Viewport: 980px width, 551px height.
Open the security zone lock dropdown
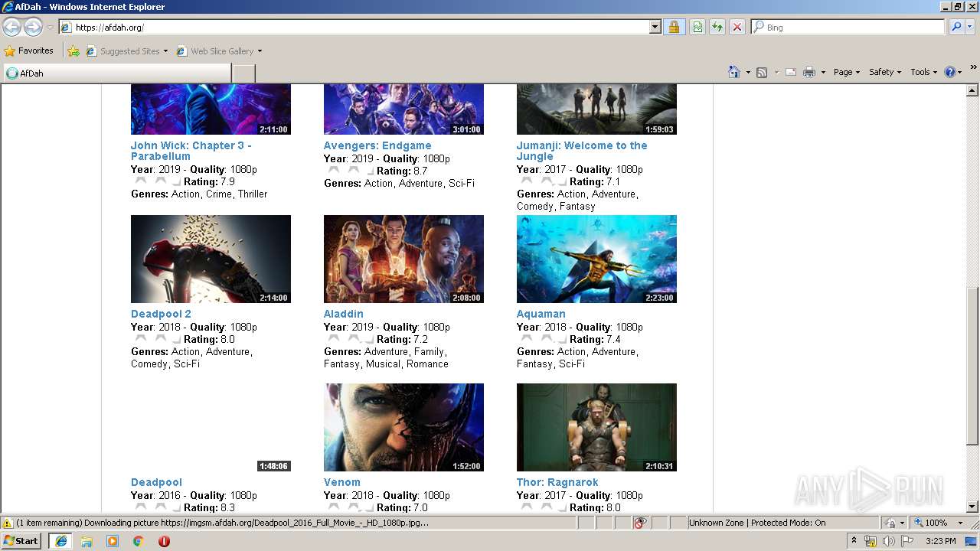(x=893, y=523)
